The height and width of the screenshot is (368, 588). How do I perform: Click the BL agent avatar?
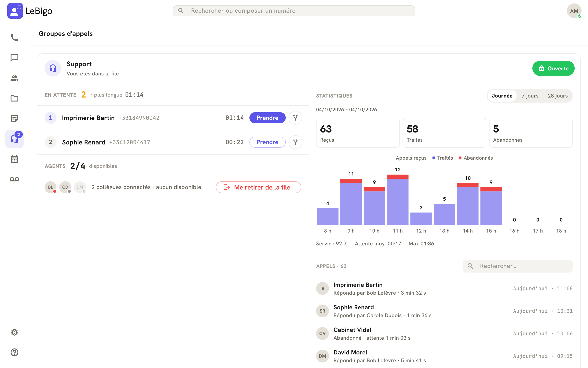pyautogui.click(x=51, y=187)
